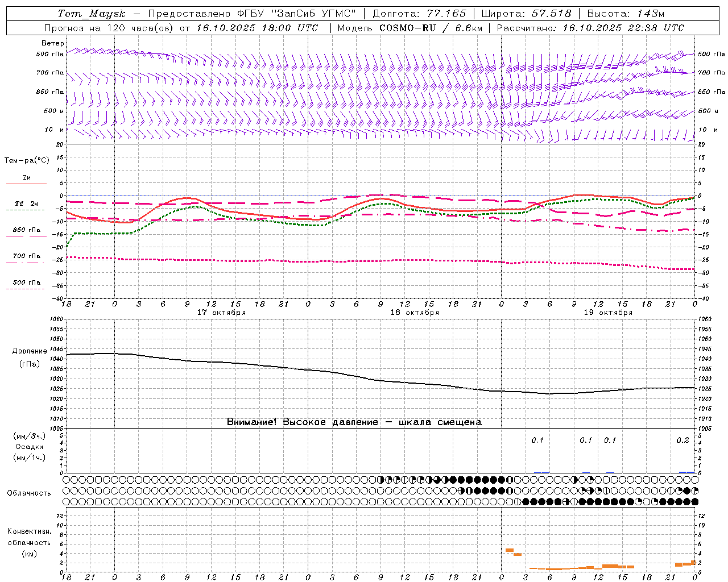The image size is (728, 582).
Task: Click the 18 октября date label
Action: [415, 313]
